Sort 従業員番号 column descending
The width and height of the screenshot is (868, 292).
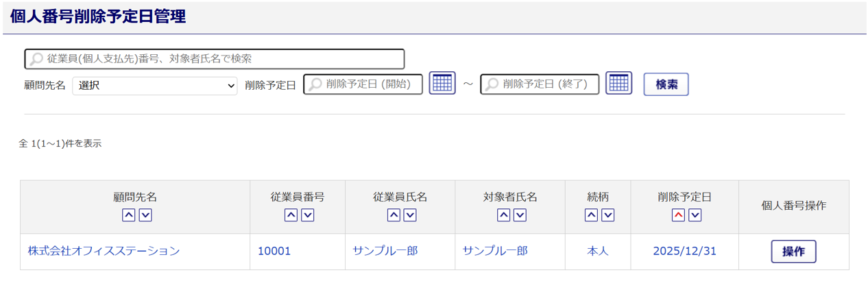click(308, 215)
